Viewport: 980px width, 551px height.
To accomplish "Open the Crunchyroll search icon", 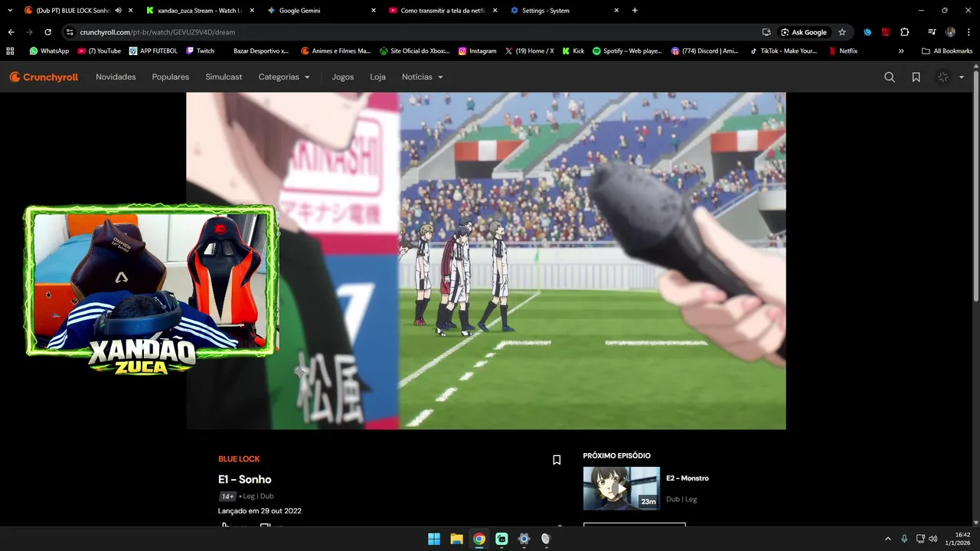I will 890,77.
